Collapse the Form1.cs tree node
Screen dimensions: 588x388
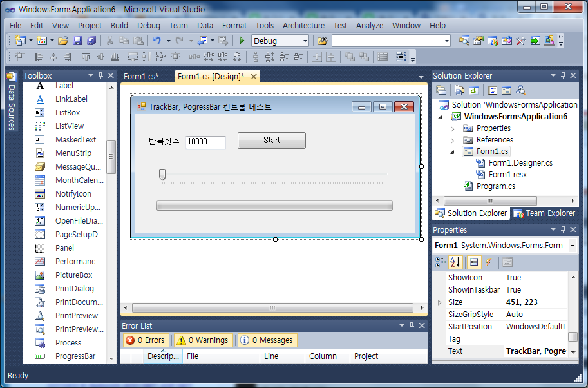[452, 152]
